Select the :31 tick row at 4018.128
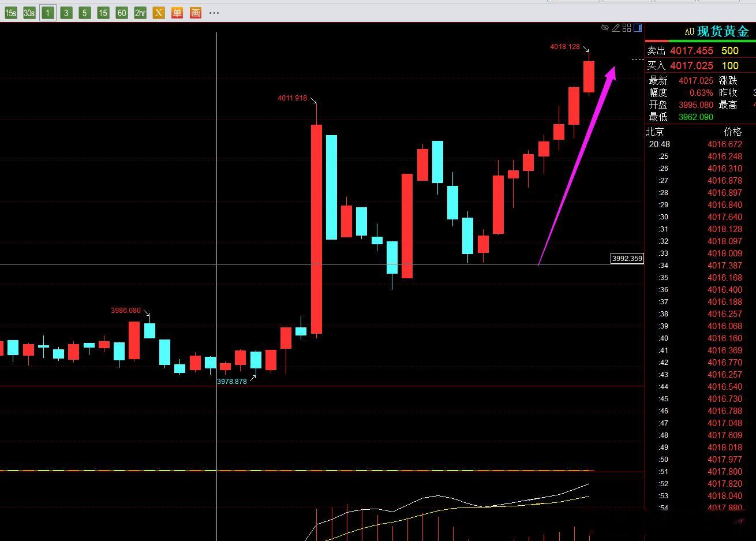The image size is (756, 541). [x=701, y=229]
